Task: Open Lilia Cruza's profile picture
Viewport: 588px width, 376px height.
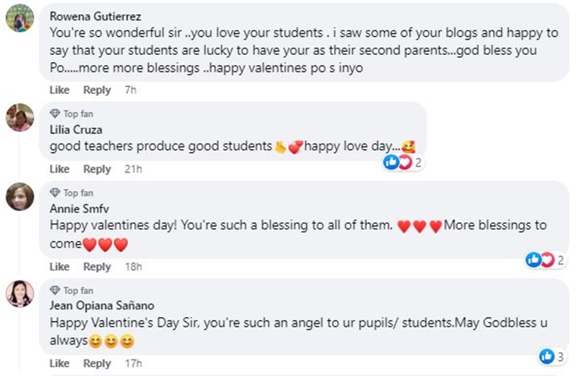Action: (x=20, y=117)
